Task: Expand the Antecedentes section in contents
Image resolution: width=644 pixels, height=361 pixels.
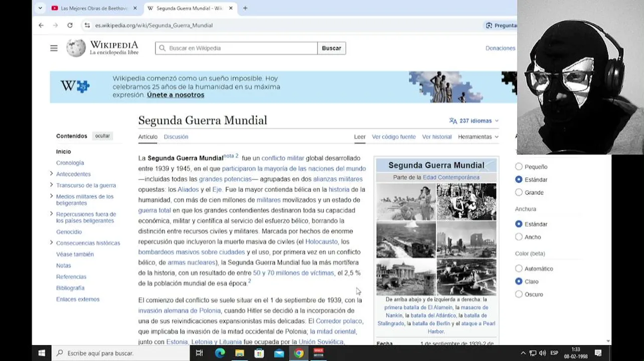Action: pyautogui.click(x=51, y=173)
